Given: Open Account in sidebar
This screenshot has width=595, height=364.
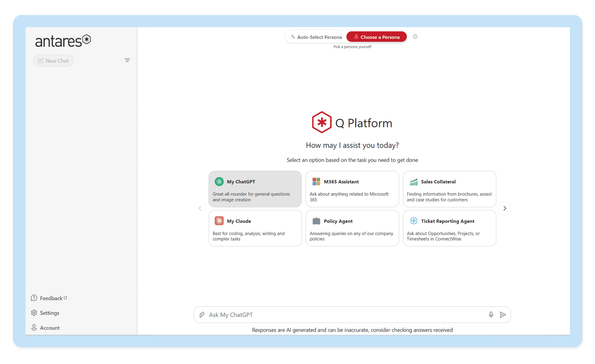Looking at the screenshot, I should (45, 328).
